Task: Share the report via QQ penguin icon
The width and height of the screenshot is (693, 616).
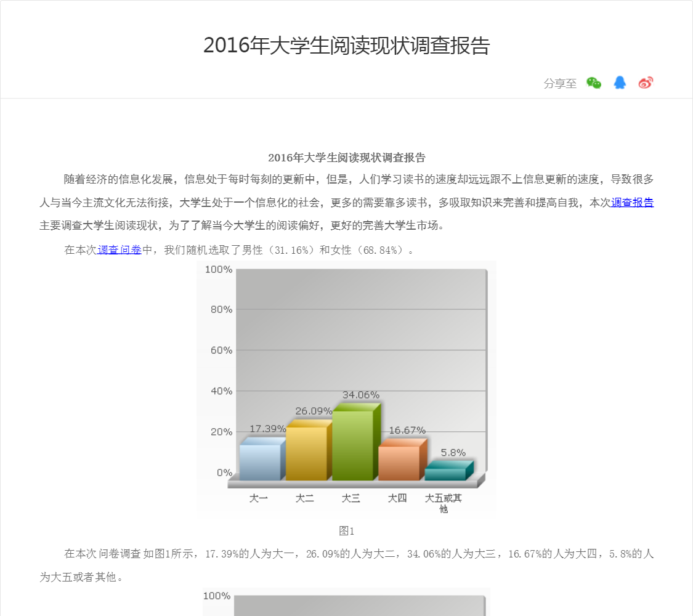Action: 620,83
